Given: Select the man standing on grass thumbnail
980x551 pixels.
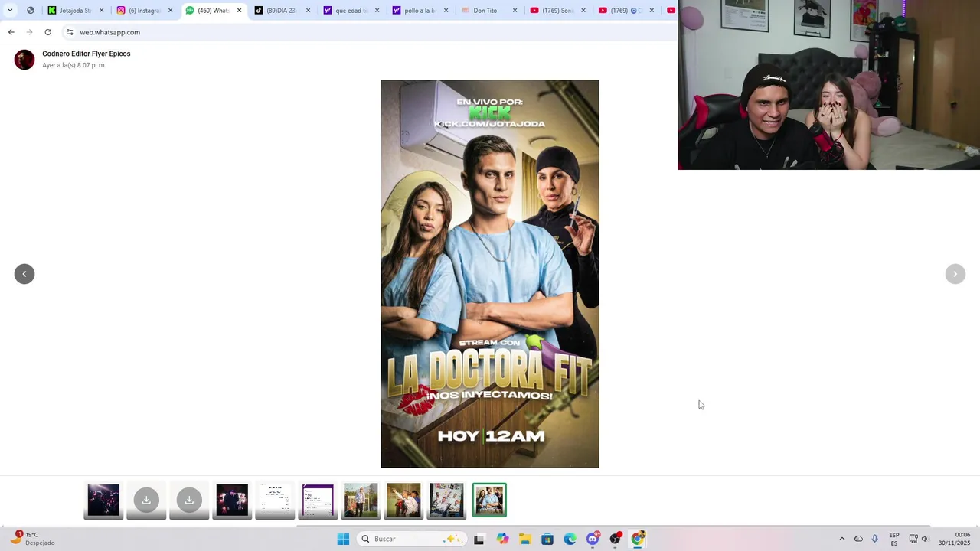Looking at the screenshot, I should (361, 500).
